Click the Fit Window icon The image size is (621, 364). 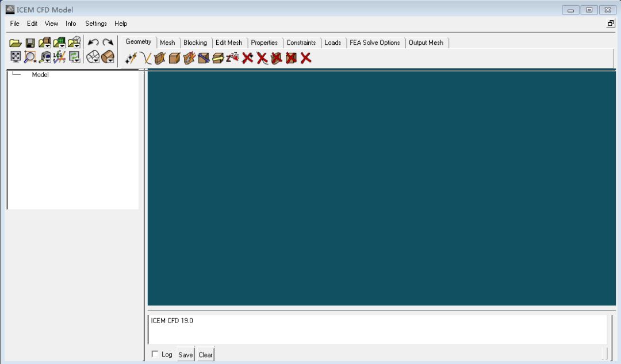click(16, 57)
